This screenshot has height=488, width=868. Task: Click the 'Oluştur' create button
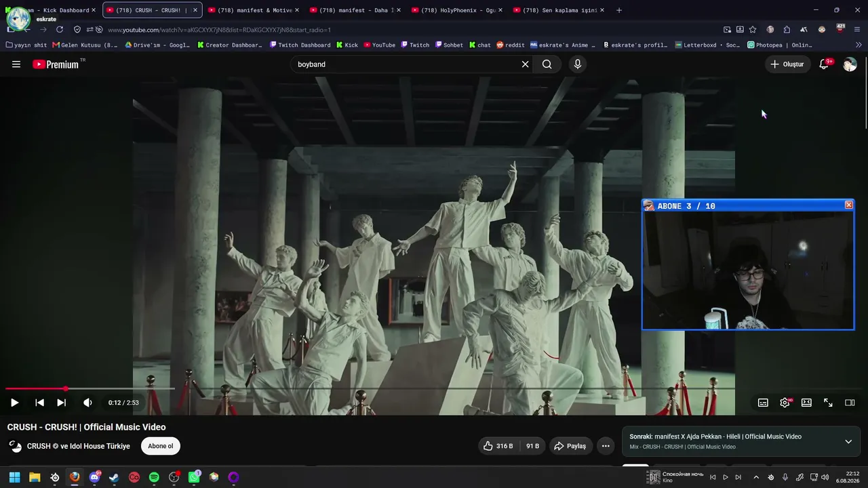coord(787,64)
